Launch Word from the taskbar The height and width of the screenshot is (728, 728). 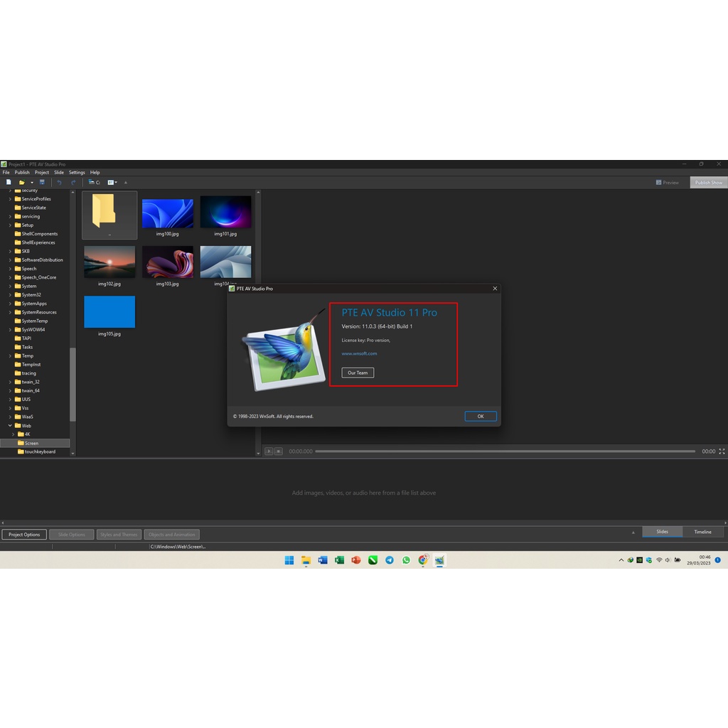[323, 560]
